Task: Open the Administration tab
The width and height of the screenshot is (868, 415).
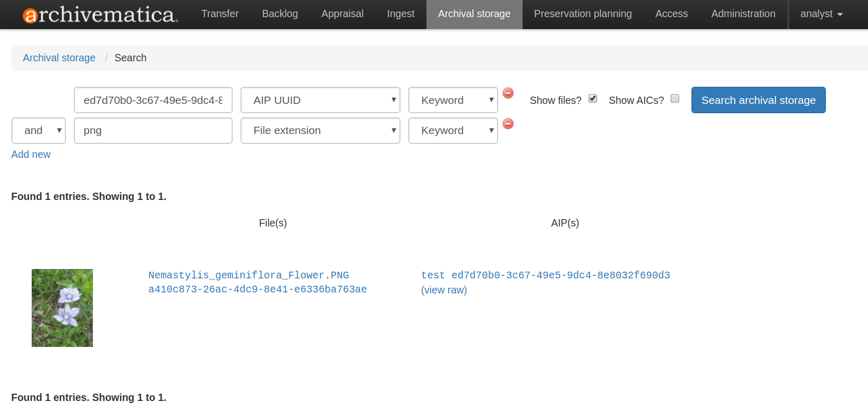Action: coord(743,14)
